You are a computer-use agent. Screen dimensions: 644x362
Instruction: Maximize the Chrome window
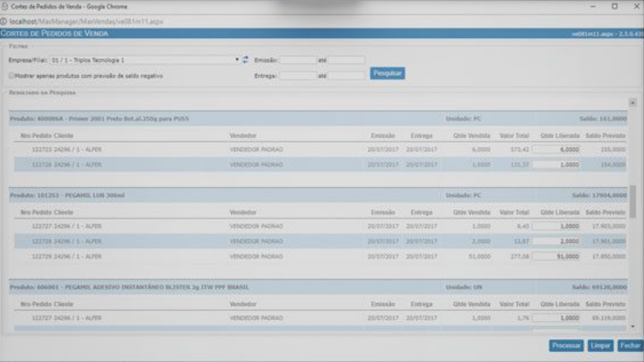(x=615, y=7)
